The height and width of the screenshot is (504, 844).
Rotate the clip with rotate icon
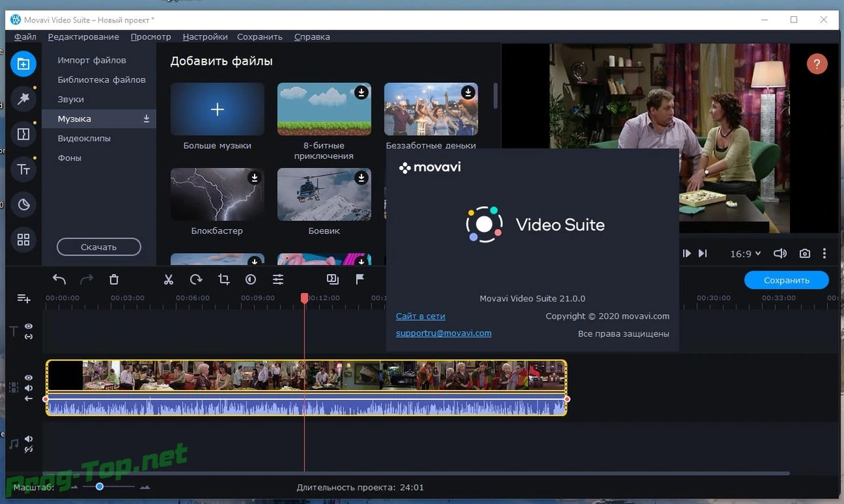(x=196, y=280)
